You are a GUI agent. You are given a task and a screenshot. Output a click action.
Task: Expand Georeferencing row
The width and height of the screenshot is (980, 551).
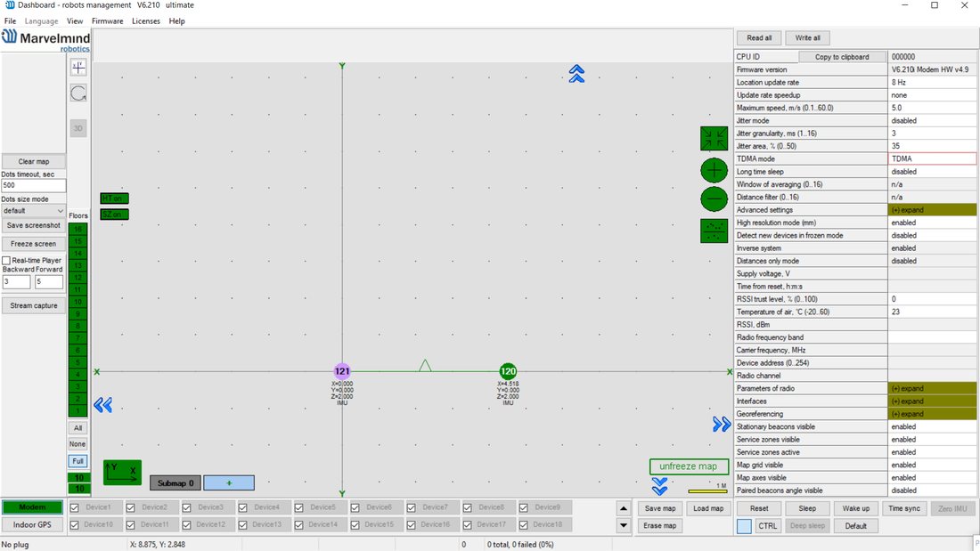(x=933, y=414)
